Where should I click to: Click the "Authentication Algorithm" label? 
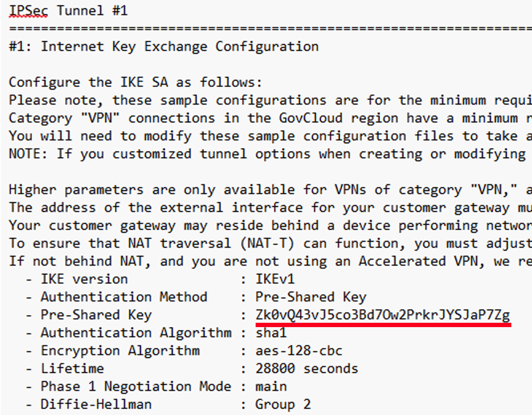click(135, 333)
